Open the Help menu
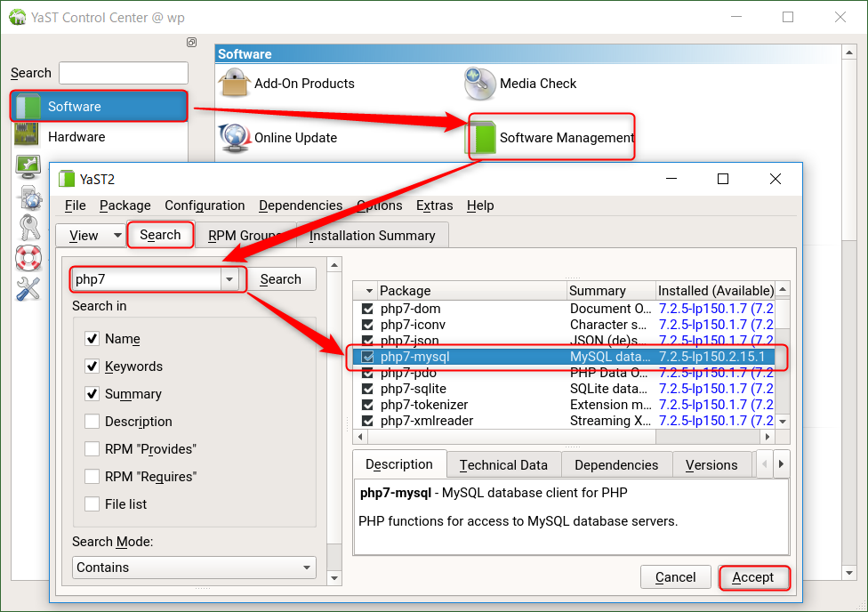This screenshot has height=612, width=868. 480,205
